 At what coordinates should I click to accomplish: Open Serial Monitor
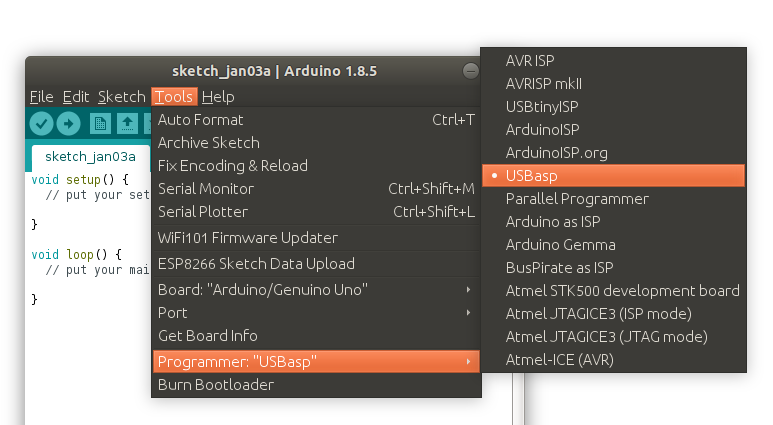click(x=316, y=189)
